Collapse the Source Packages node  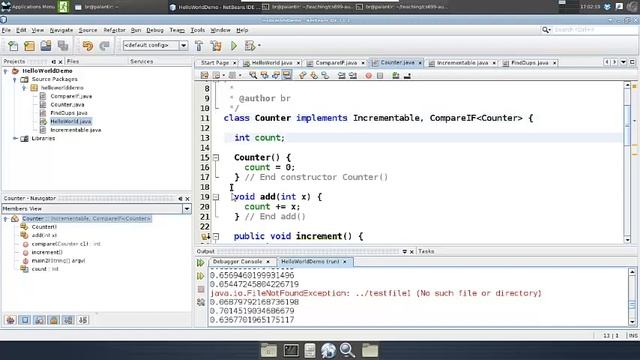tap(15, 79)
